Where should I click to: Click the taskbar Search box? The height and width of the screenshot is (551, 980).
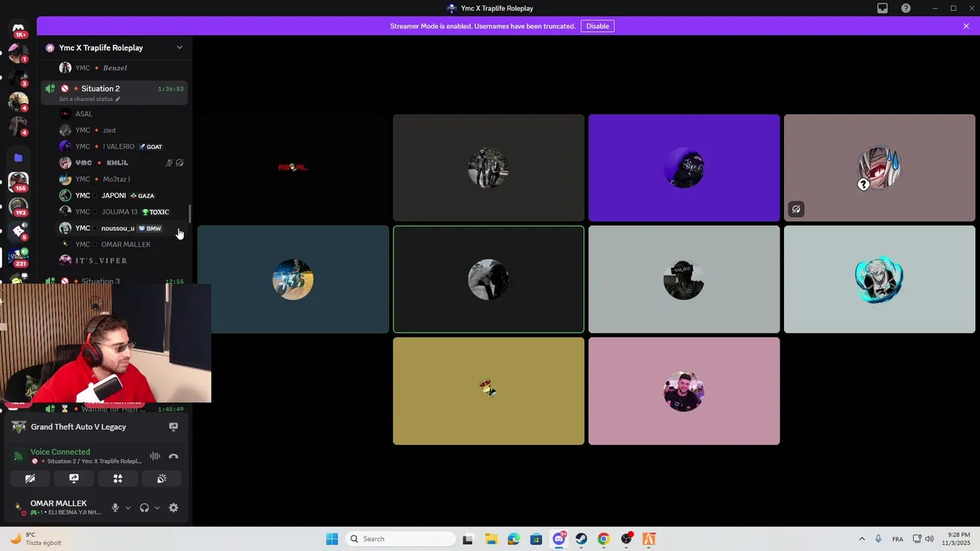pos(400,539)
